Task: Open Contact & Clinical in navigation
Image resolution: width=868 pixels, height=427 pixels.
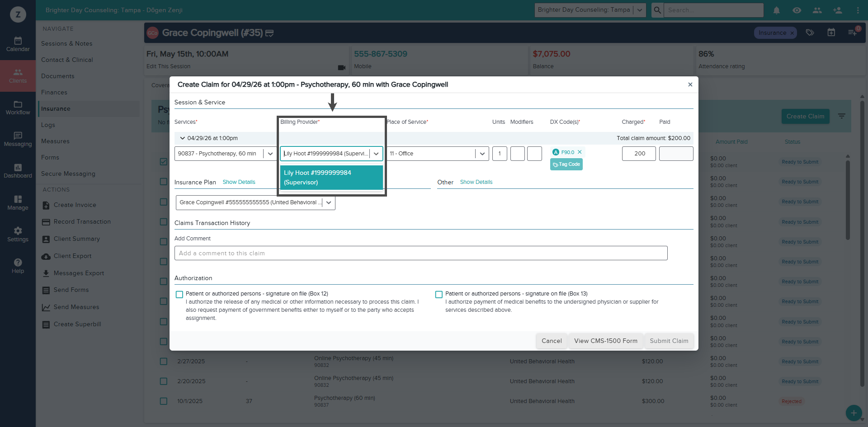Action: (x=67, y=60)
